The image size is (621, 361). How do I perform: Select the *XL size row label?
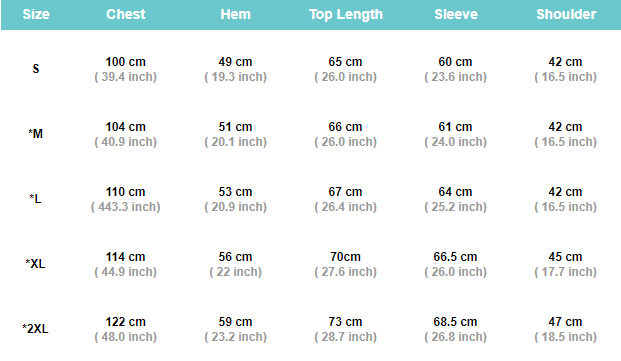(35, 264)
